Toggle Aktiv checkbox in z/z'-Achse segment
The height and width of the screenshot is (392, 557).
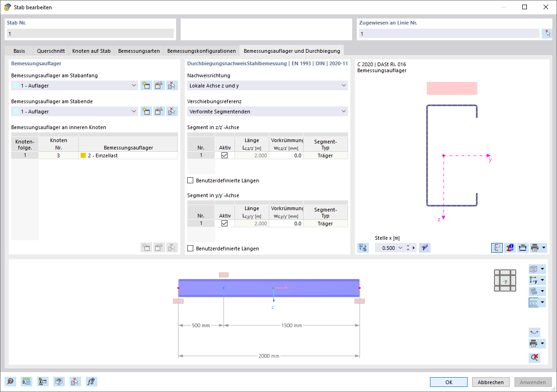click(x=225, y=156)
